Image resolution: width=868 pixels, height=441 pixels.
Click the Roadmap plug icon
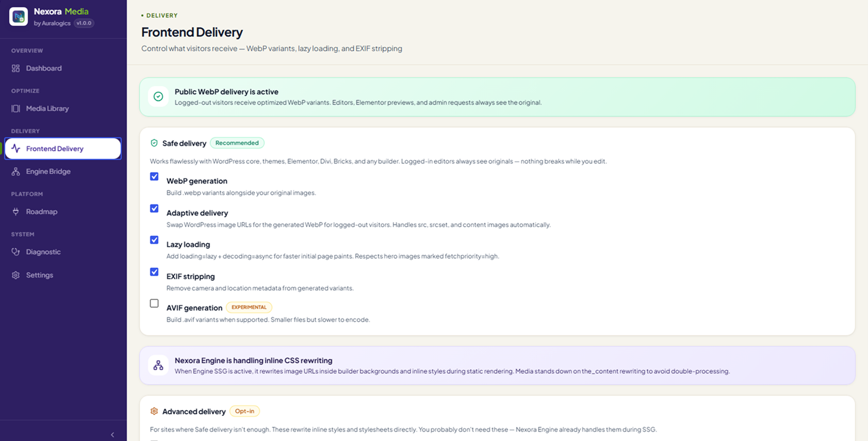[16, 211]
